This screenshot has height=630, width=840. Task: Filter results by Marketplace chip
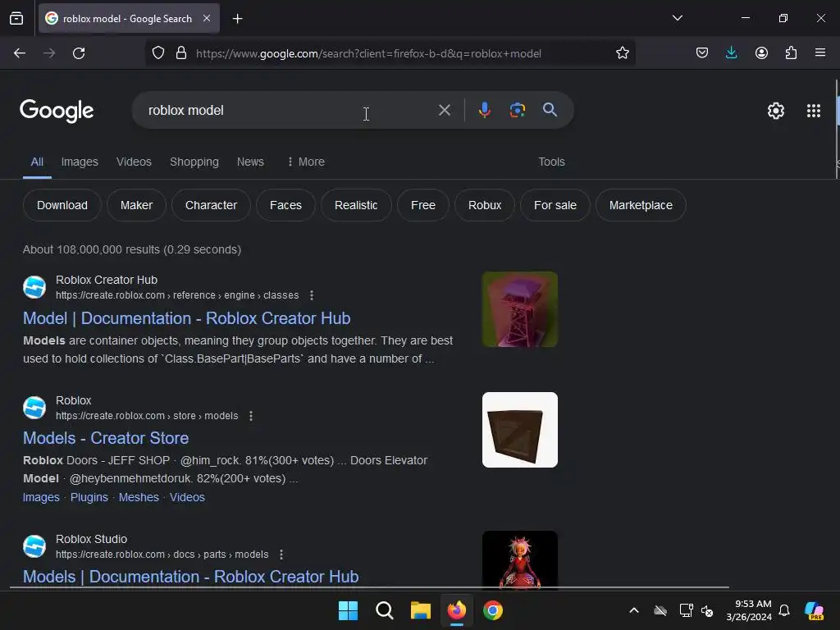(641, 205)
